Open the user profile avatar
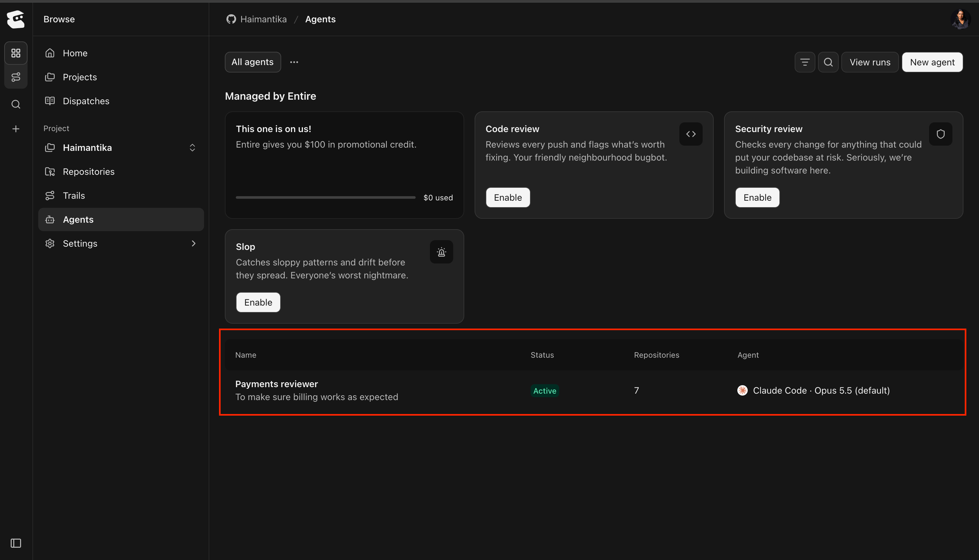 (x=961, y=19)
